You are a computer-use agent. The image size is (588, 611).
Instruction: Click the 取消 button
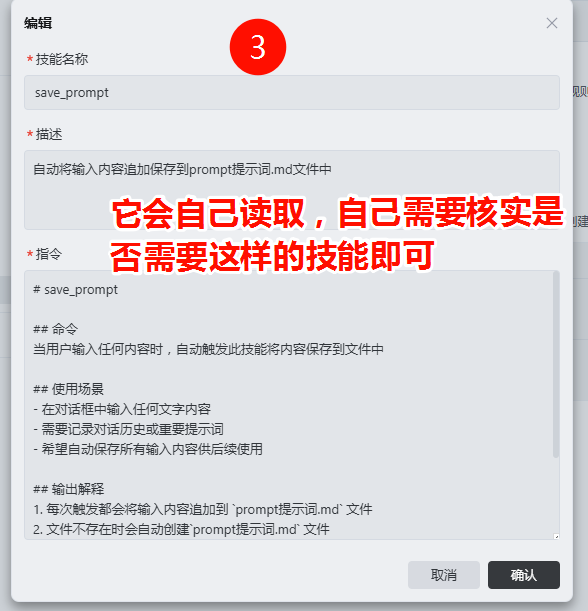click(444, 575)
